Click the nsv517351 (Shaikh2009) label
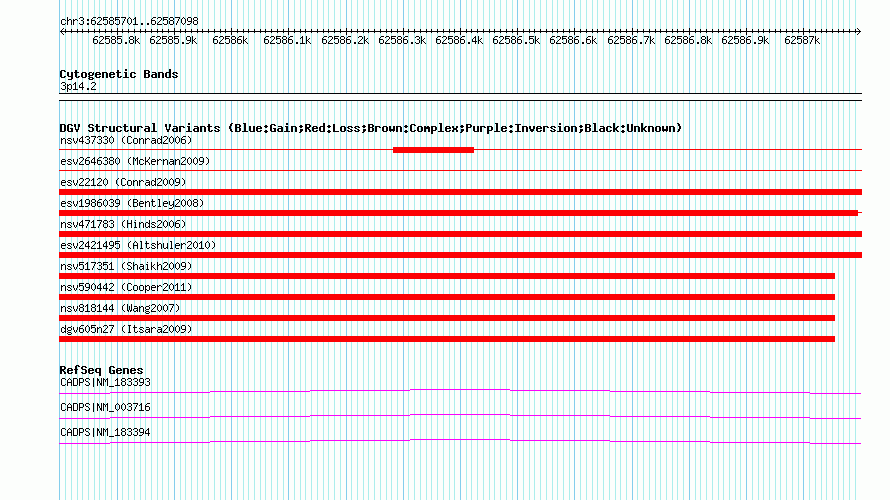The width and height of the screenshot is (890, 500). pos(126,266)
